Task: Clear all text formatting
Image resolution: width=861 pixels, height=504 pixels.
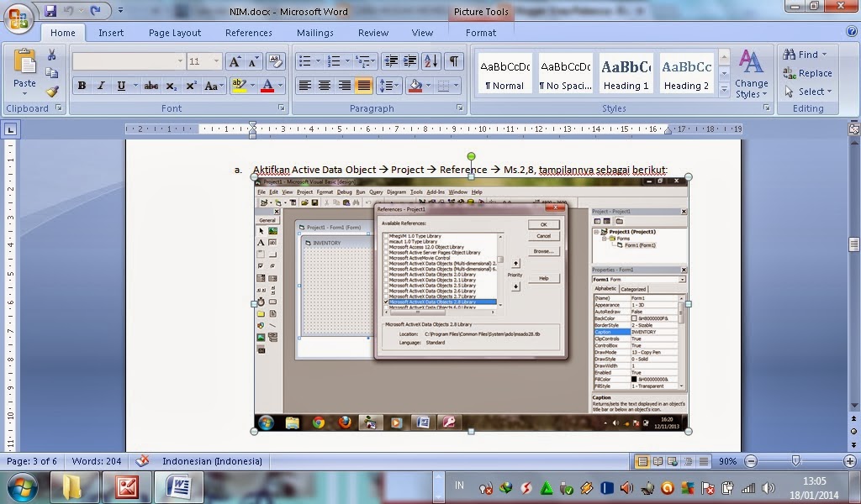Action: pyautogui.click(x=276, y=61)
